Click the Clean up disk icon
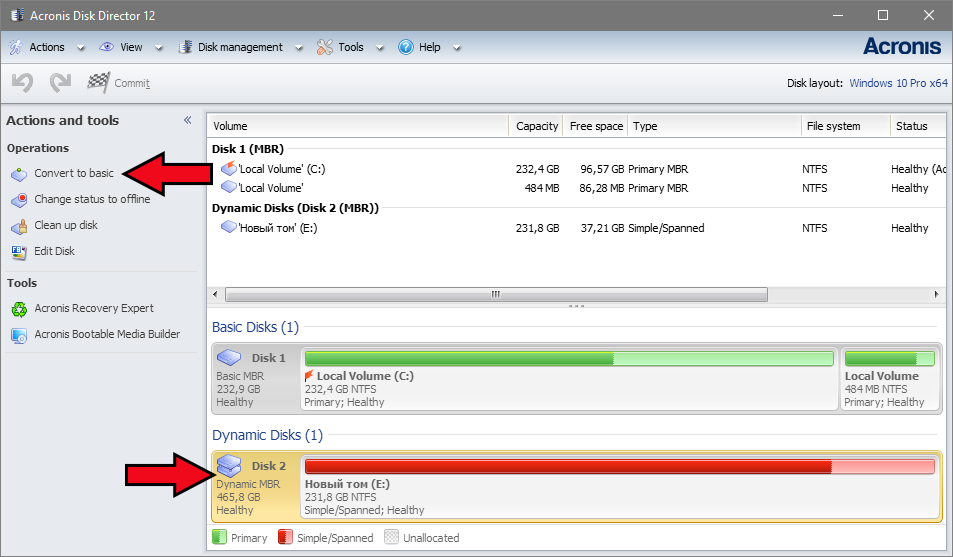 coord(19,226)
